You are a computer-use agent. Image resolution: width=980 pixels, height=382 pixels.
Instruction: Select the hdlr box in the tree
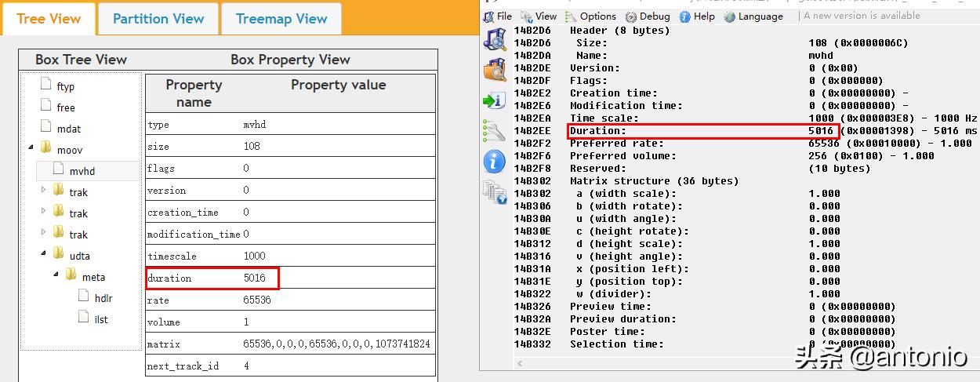coord(103,298)
